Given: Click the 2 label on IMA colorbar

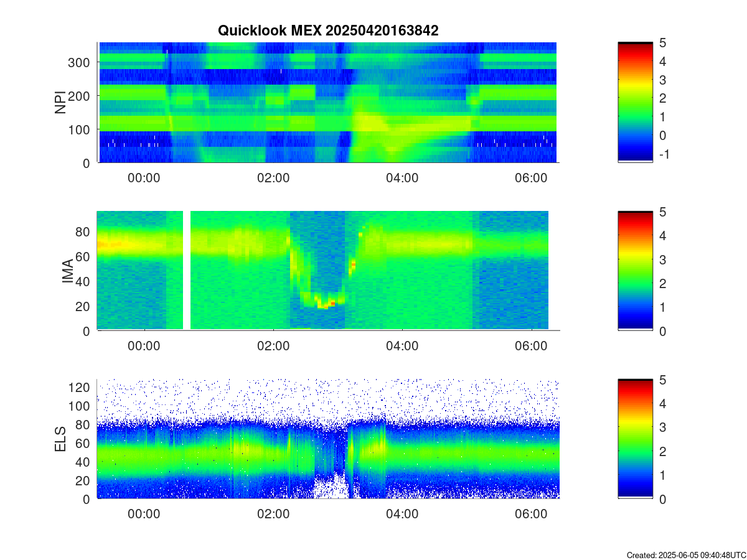Looking at the screenshot, I should 663,283.
